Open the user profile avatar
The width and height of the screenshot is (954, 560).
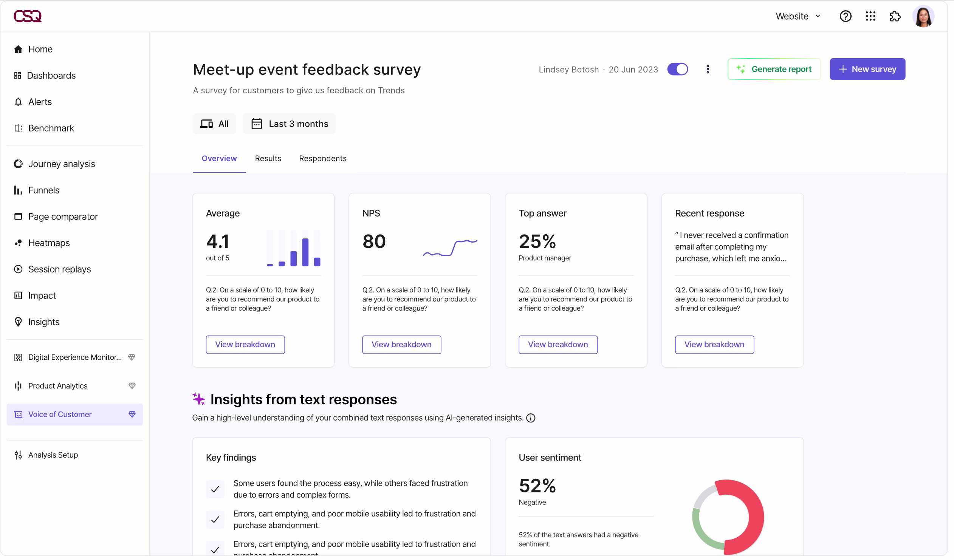[x=923, y=16]
